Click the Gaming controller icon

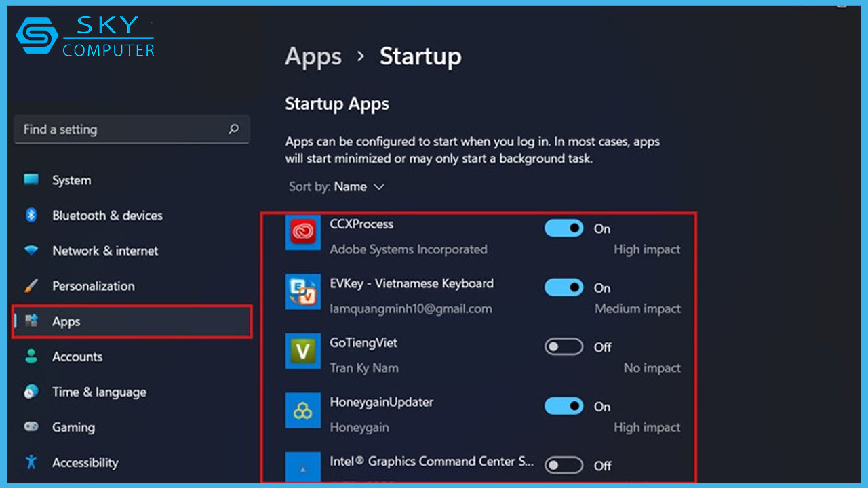pyautogui.click(x=31, y=426)
